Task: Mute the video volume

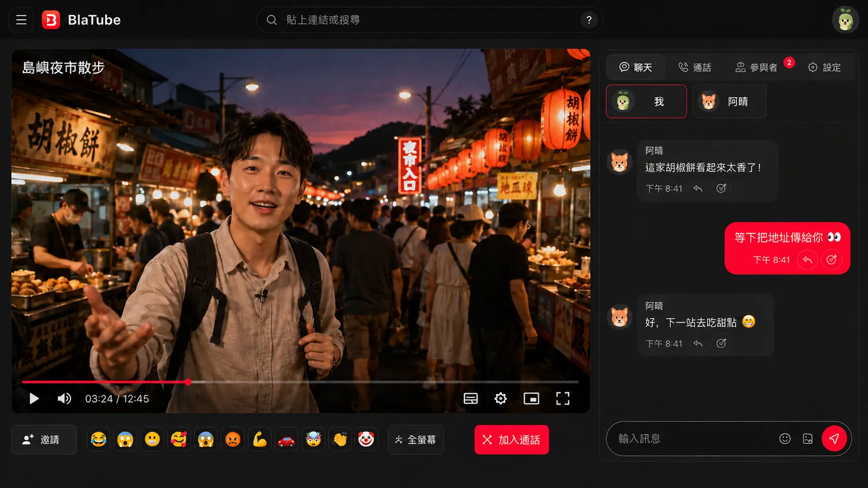Action: (64, 399)
